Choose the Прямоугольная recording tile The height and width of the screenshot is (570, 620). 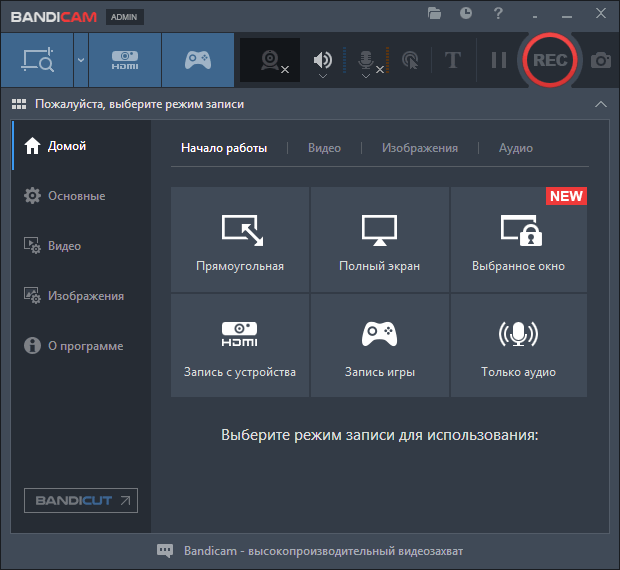pos(240,241)
